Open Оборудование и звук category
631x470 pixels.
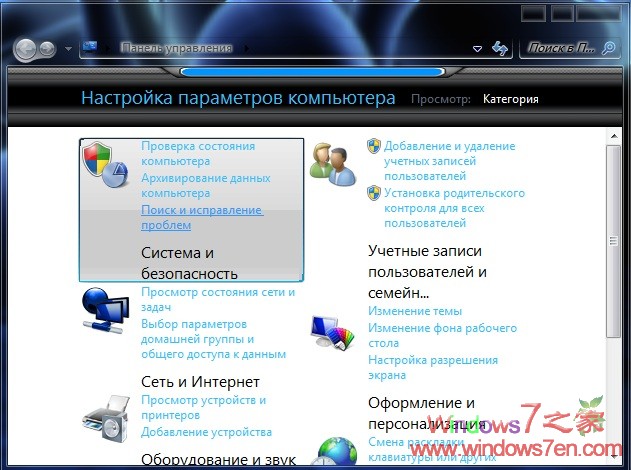(x=219, y=460)
